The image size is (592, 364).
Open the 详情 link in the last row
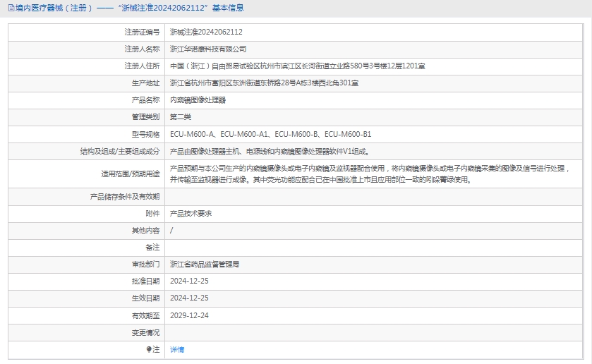coord(177,349)
